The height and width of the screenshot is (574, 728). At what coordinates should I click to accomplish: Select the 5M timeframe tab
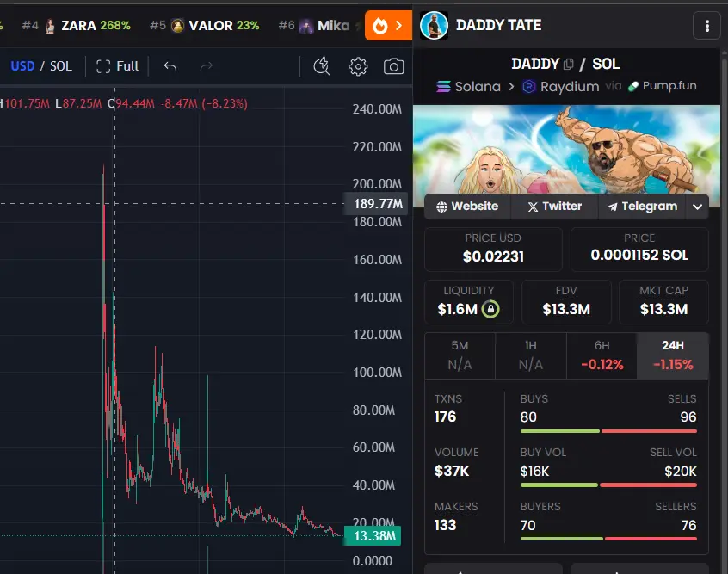(x=460, y=355)
